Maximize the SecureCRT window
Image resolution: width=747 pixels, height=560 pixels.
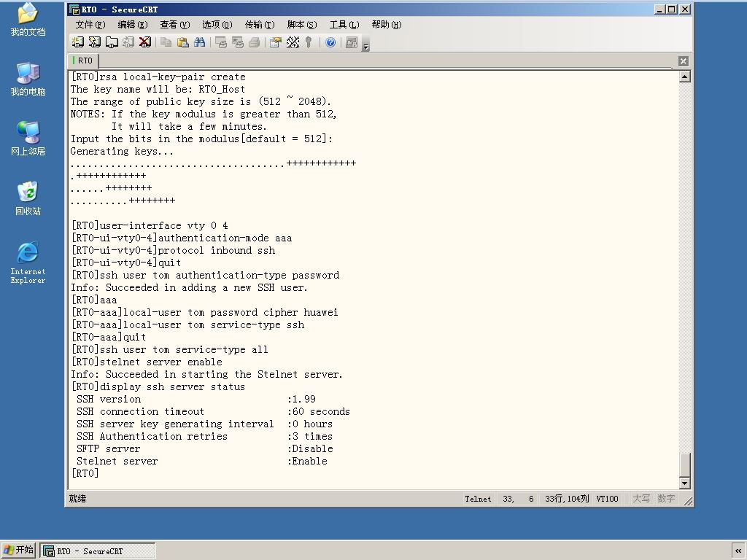click(x=671, y=9)
